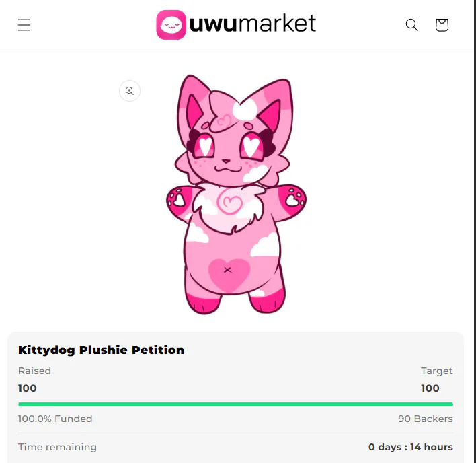Click the 90 Backers count
476x463 pixels.
[426, 419]
